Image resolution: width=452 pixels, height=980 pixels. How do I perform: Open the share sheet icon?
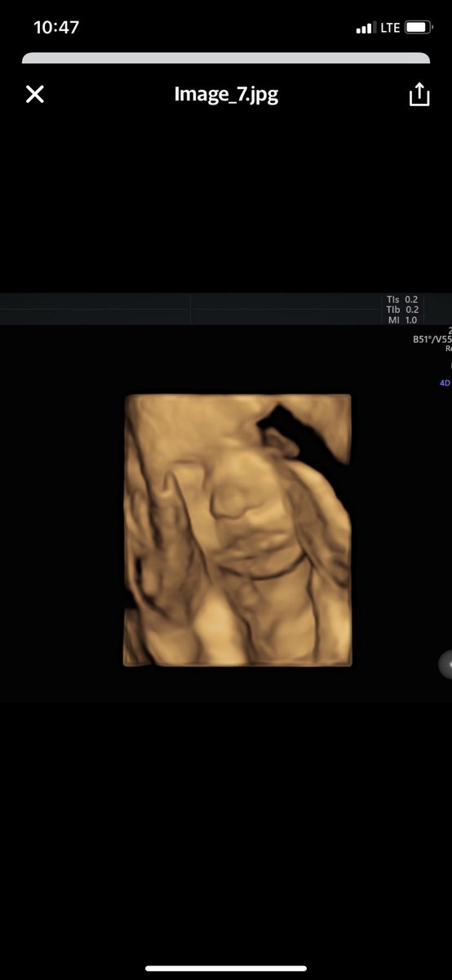tap(419, 94)
